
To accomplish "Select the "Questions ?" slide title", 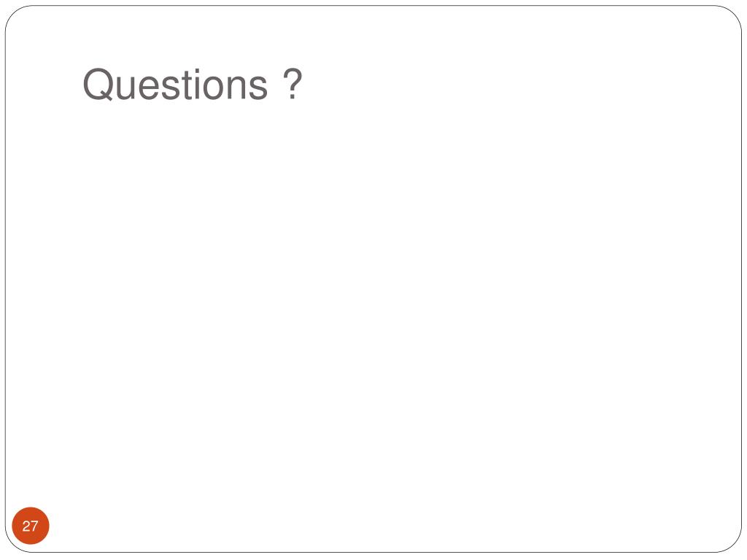I will click(x=193, y=85).
